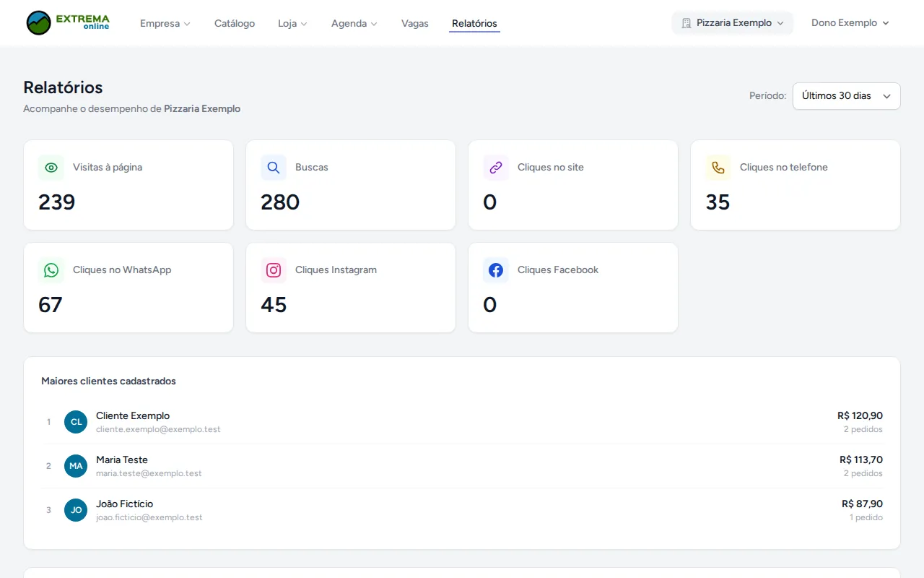Screen dimensions: 924x578
Task: Open the Pizzaria Exemplo company switcher
Action: coord(733,23)
